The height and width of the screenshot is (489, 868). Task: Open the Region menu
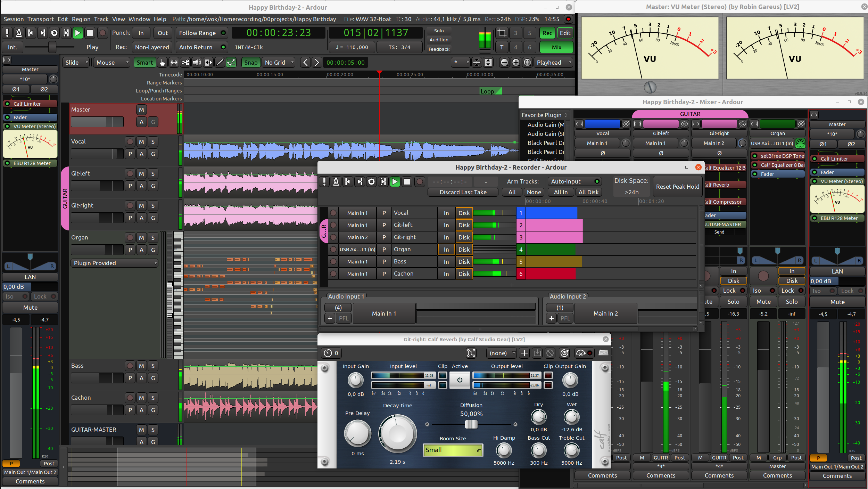click(81, 19)
